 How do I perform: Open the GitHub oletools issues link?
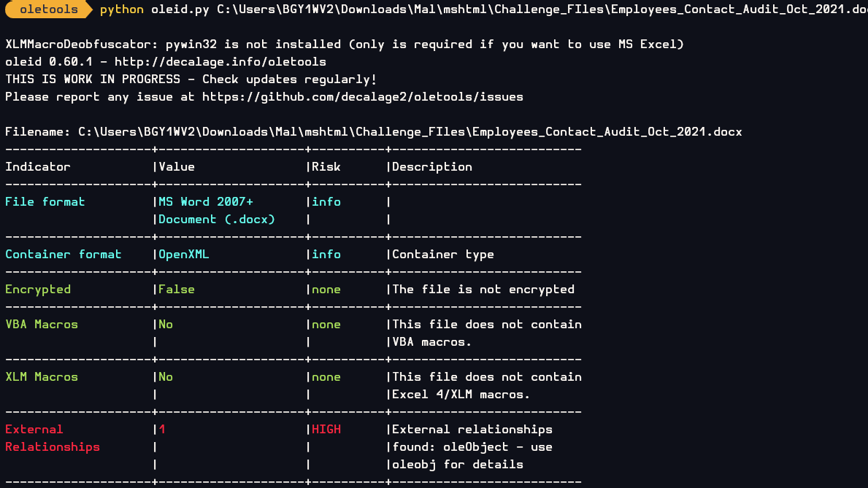(x=363, y=97)
